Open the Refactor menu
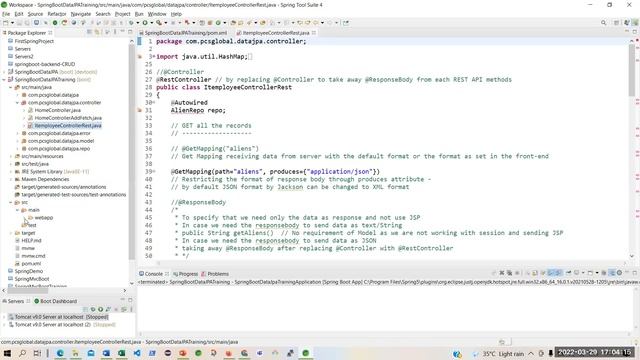The height and width of the screenshot is (360, 640). tap(57, 14)
